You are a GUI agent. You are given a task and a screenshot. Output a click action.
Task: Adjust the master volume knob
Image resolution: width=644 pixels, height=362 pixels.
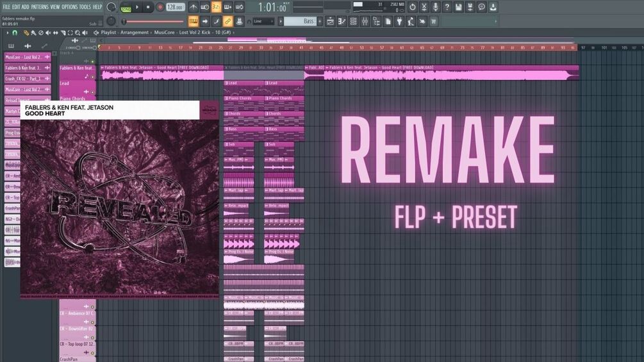coord(111,7)
